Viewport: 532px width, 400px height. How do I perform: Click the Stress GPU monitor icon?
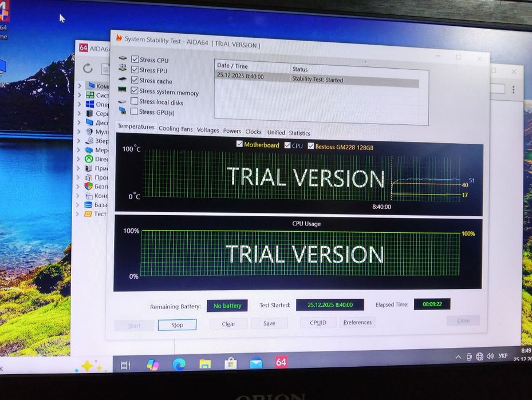click(x=123, y=110)
